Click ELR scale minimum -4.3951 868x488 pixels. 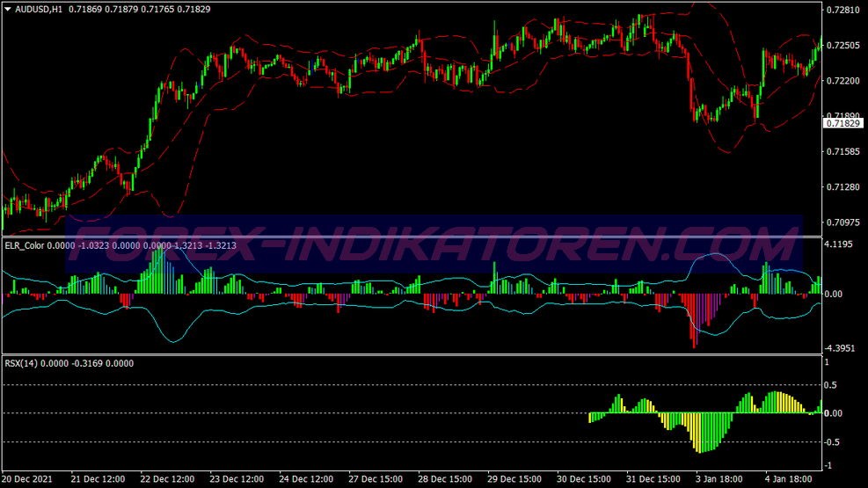[840, 348]
